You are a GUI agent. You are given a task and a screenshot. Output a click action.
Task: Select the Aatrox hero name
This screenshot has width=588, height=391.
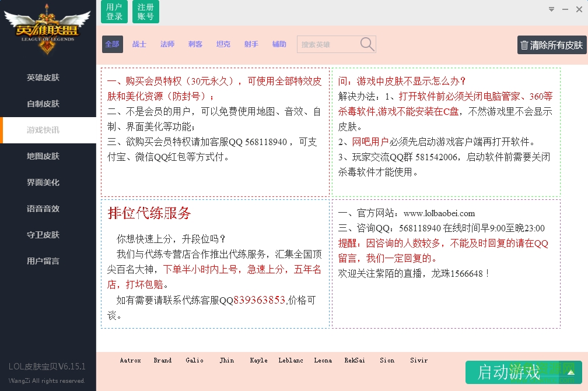[130, 360]
